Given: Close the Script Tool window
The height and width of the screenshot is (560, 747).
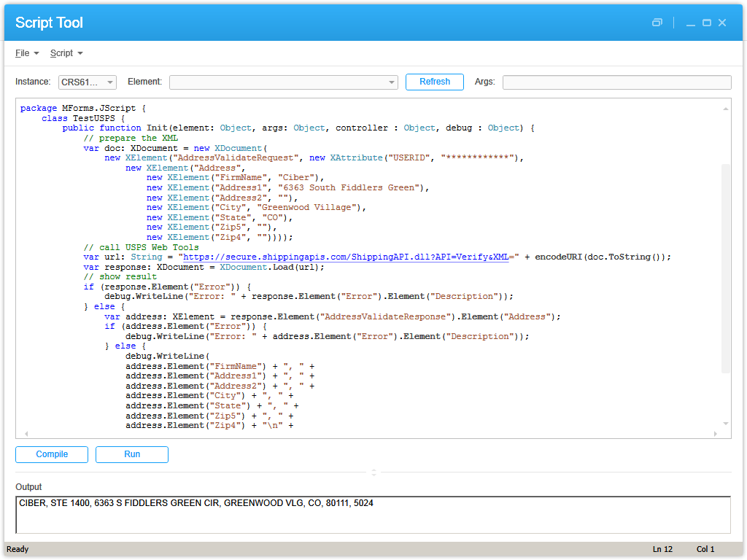Looking at the screenshot, I should click(x=722, y=23).
